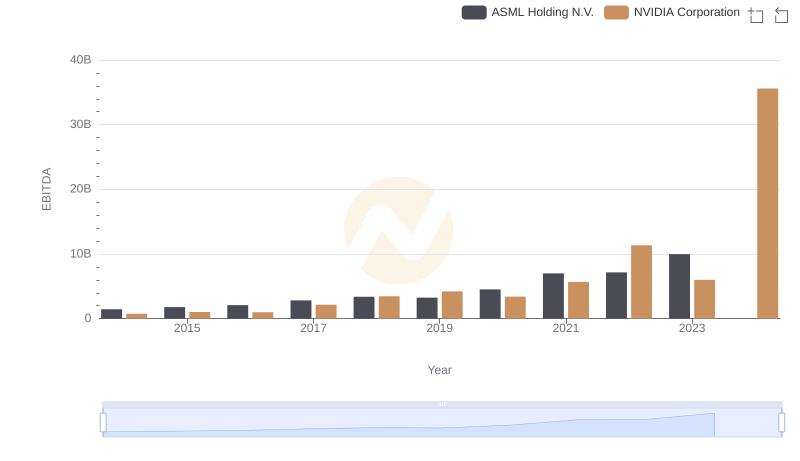Click the 30B y-axis label
This screenshot has height=461, width=800.
coord(81,124)
